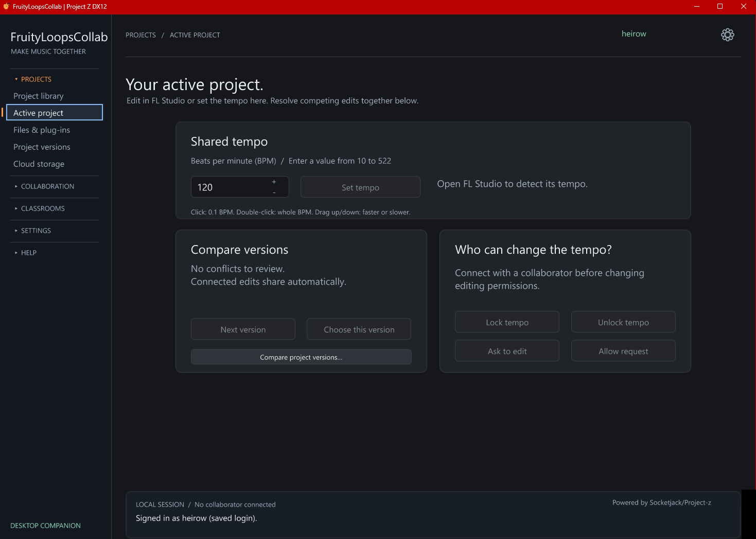Collapse the PROJECTS sidebar section

(32, 79)
